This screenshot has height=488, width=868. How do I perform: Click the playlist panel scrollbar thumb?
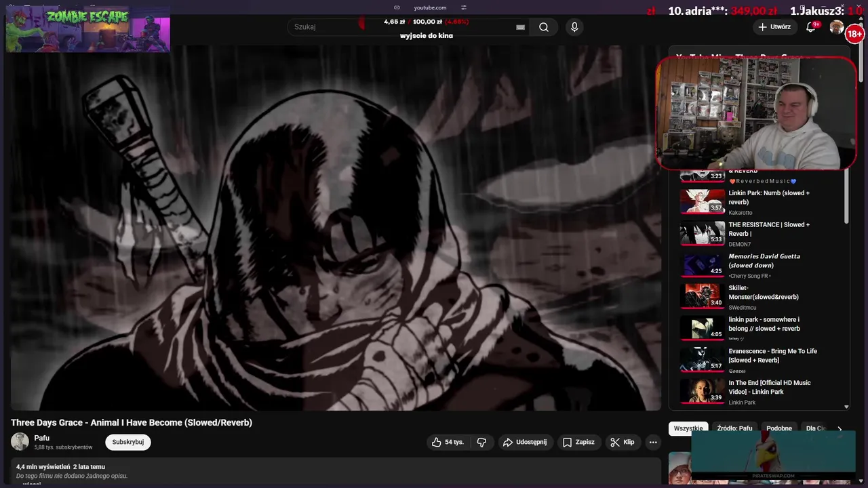846,197
